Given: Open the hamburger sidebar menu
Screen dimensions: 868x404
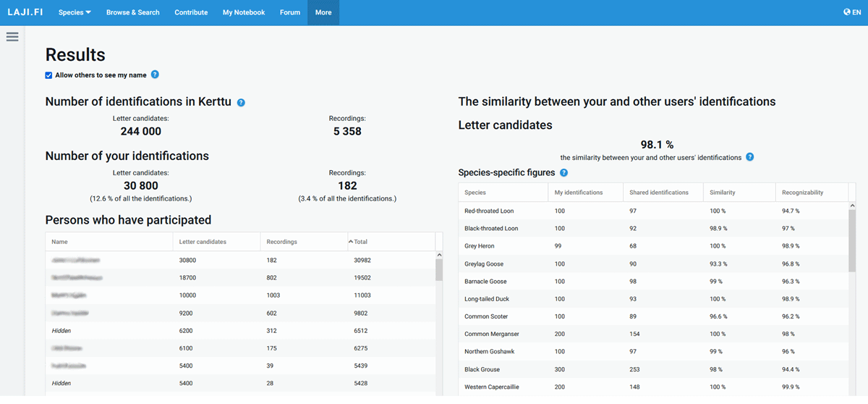Looking at the screenshot, I should click(12, 37).
